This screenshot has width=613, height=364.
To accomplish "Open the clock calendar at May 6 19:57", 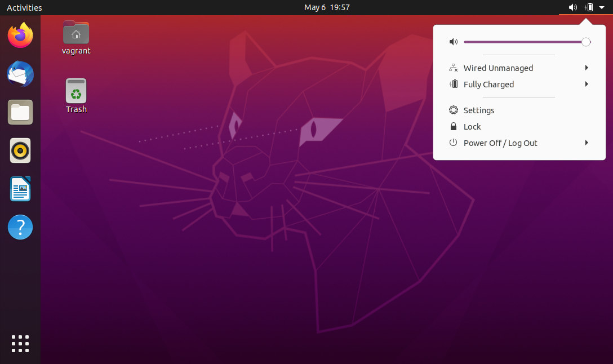I will coord(327,7).
